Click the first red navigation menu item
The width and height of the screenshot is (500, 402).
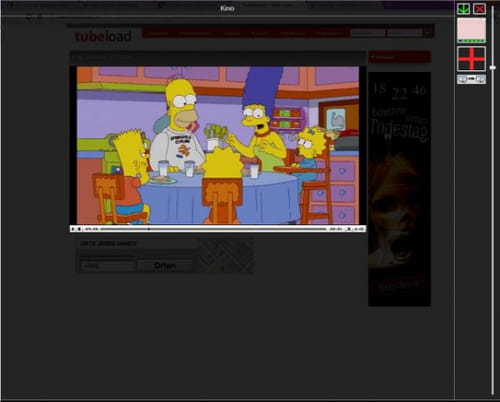[x=159, y=33]
